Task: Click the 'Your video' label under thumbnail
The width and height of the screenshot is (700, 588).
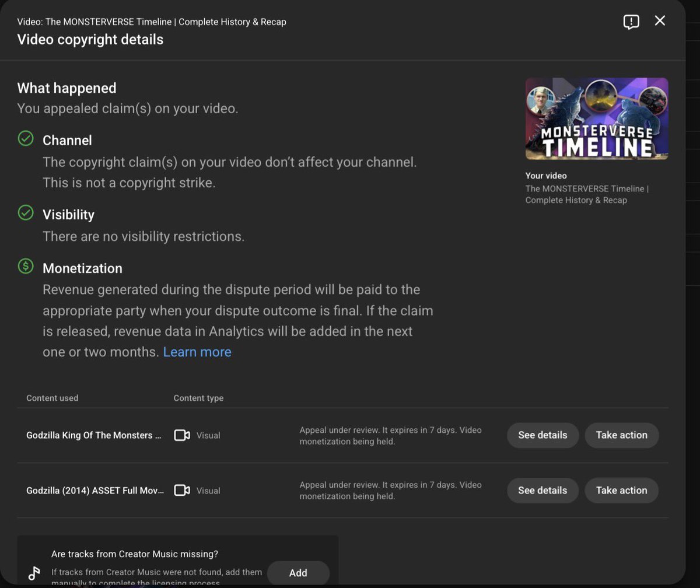Action: click(x=546, y=176)
